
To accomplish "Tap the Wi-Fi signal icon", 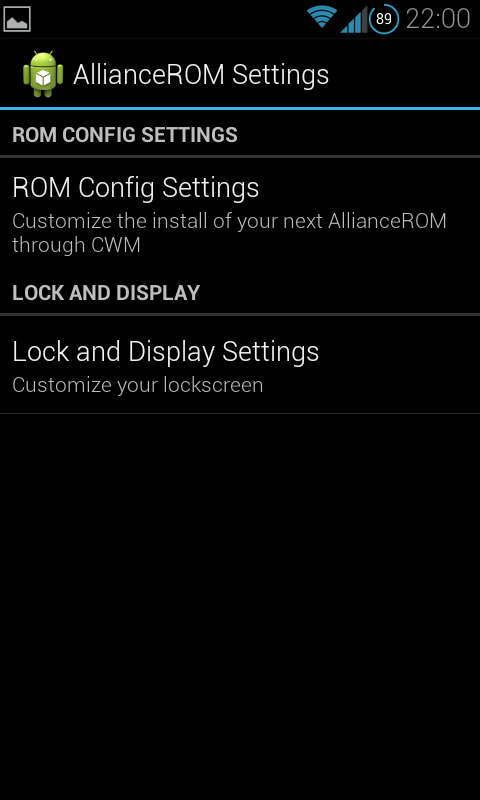I will pos(322,17).
